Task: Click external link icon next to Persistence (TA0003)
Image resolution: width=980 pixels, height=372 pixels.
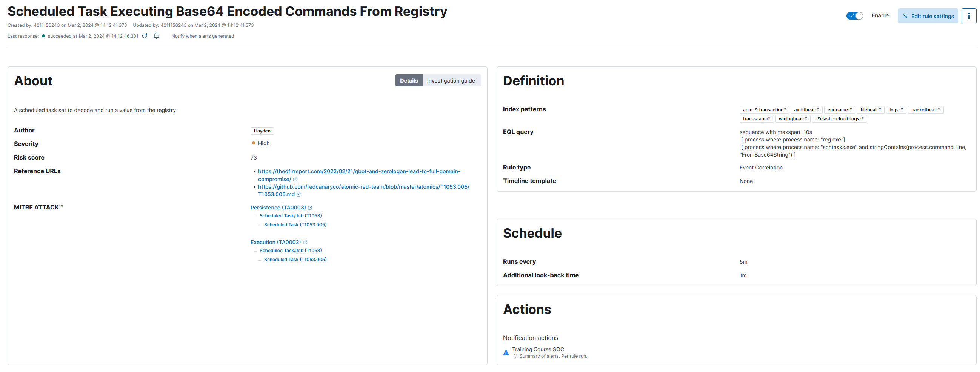Action: (310, 208)
